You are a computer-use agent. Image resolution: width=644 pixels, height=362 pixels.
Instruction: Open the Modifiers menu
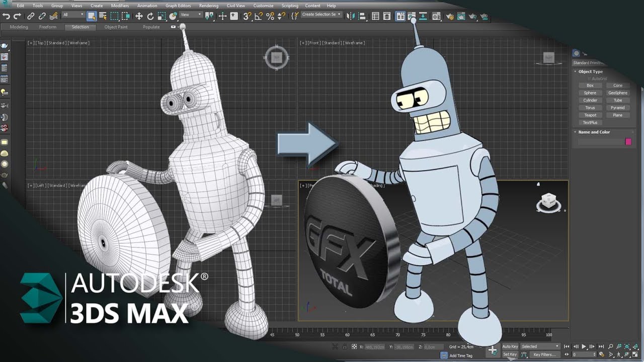120,6
